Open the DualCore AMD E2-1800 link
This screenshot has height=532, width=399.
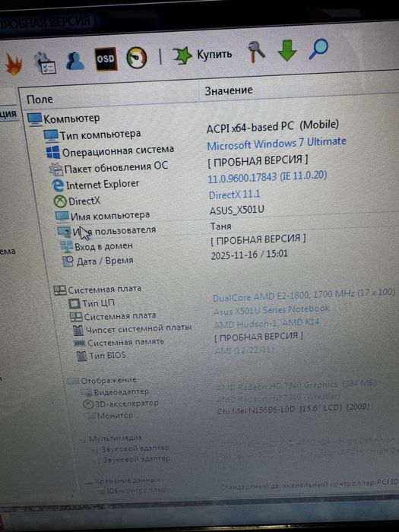304,295
